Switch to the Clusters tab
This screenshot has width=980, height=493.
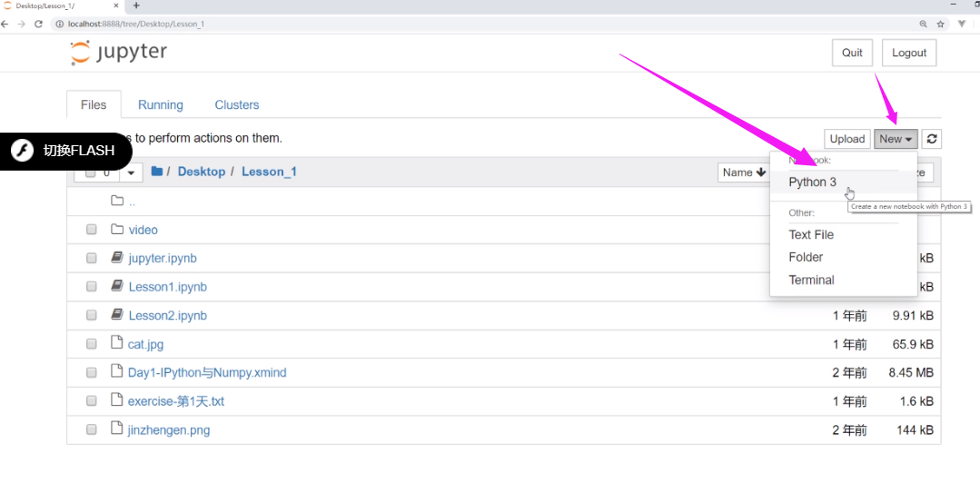point(237,105)
